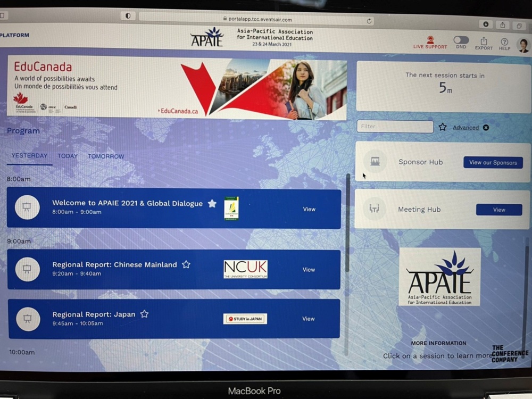Reload the page in browser address bar
The width and height of the screenshot is (532, 399).
[x=369, y=21]
